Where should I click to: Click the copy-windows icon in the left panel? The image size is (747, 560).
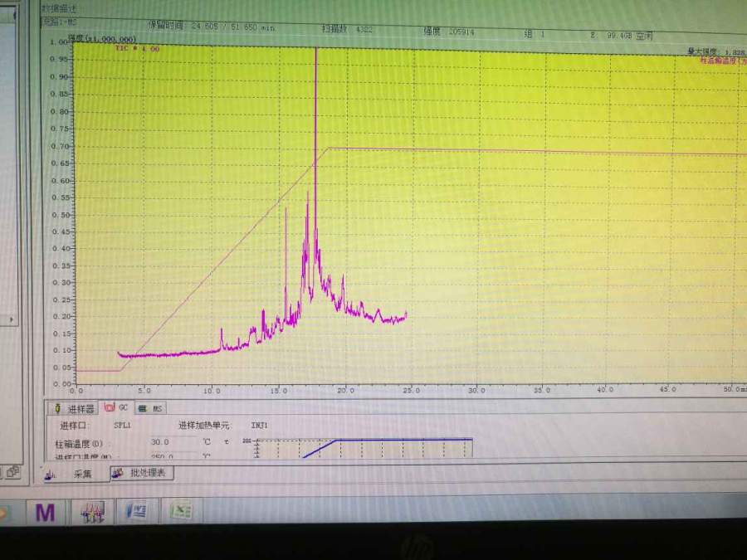[x=12, y=472]
